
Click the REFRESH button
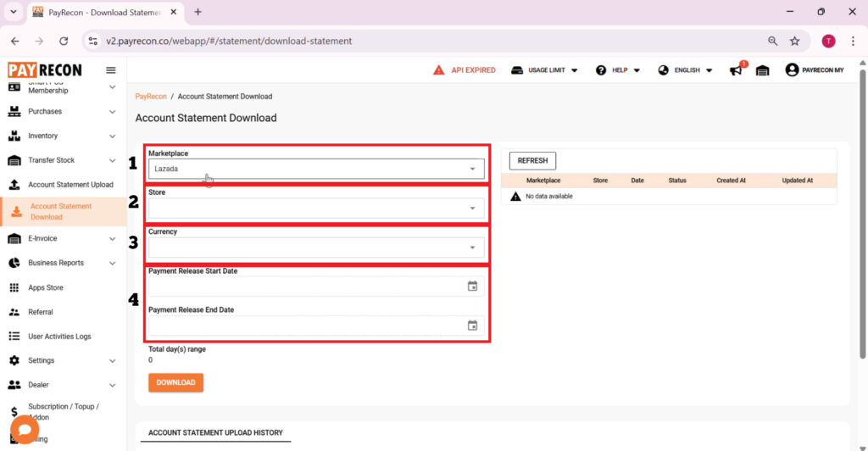pos(532,160)
